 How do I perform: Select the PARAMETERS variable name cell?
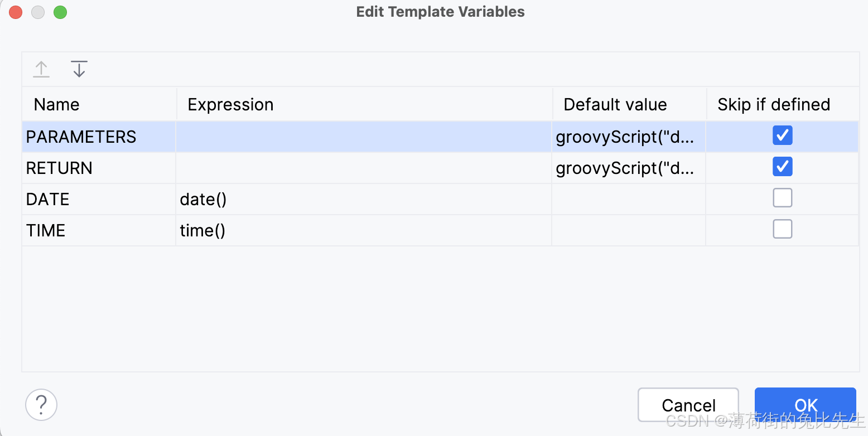click(x=81, y=137)
